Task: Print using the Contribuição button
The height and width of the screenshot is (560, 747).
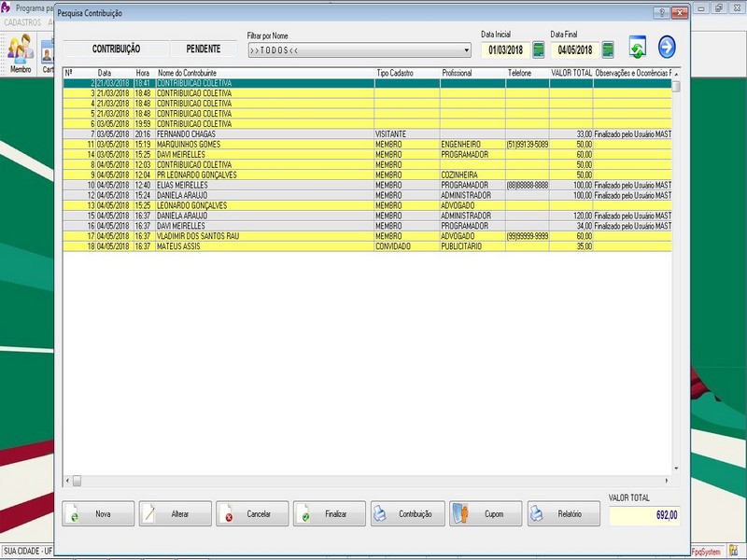Action: click(x=406, y=514)
